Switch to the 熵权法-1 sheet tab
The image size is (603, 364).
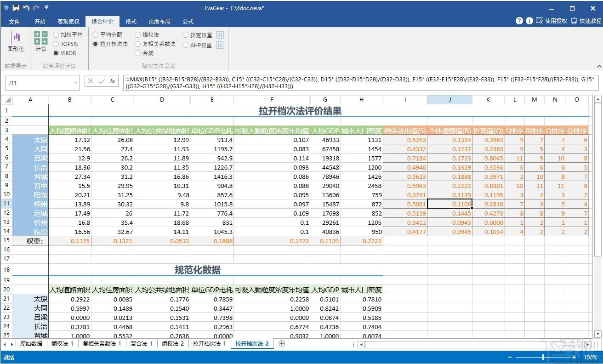point(62,343)
